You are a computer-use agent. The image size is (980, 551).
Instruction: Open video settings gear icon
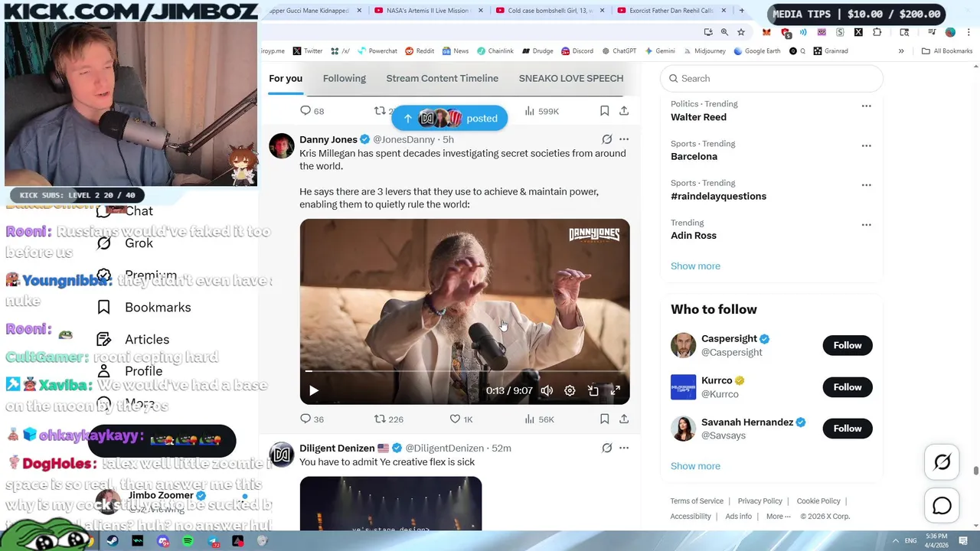(570, 391)
